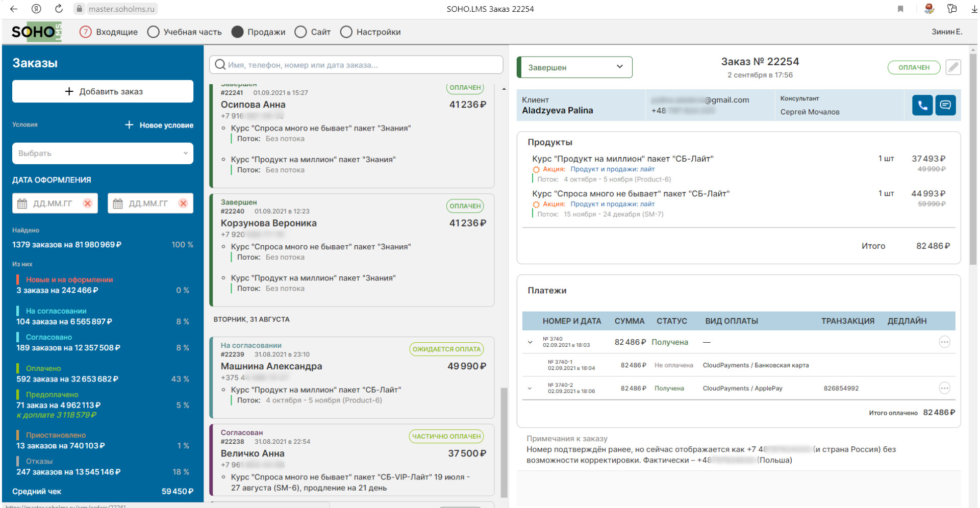Image resolution: width=980 pixels, height=508 pixels.
Task: Open the second date calendar icon
Action: pos(118,204)
